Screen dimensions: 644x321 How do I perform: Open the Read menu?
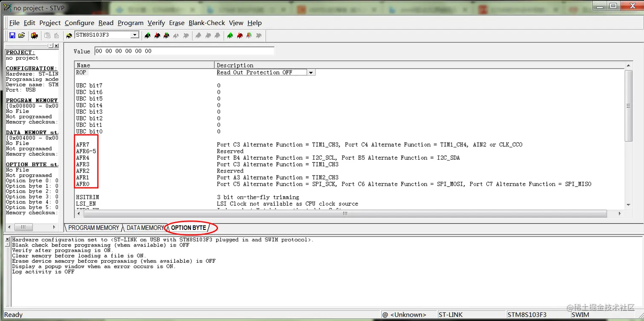(x=106, y=23)
